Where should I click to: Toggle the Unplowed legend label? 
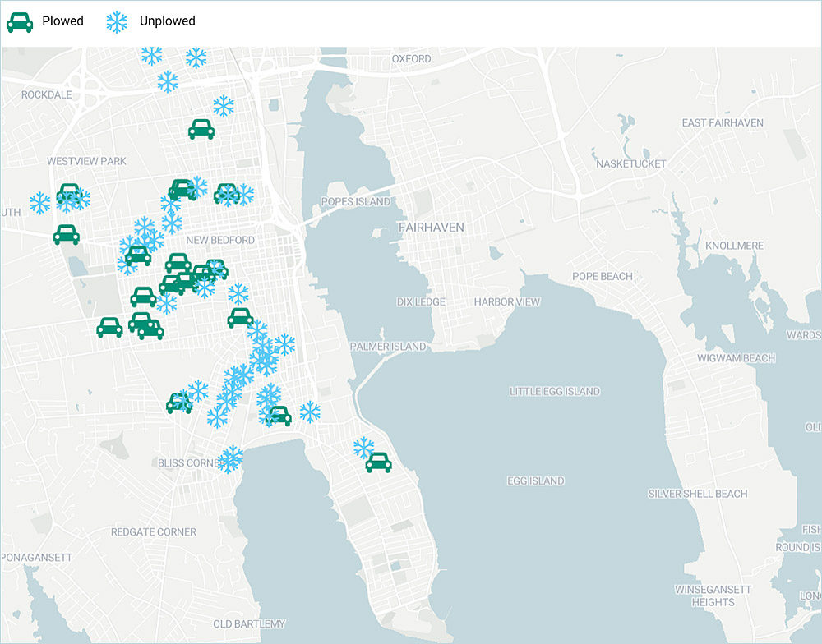[x=167, y=21]
